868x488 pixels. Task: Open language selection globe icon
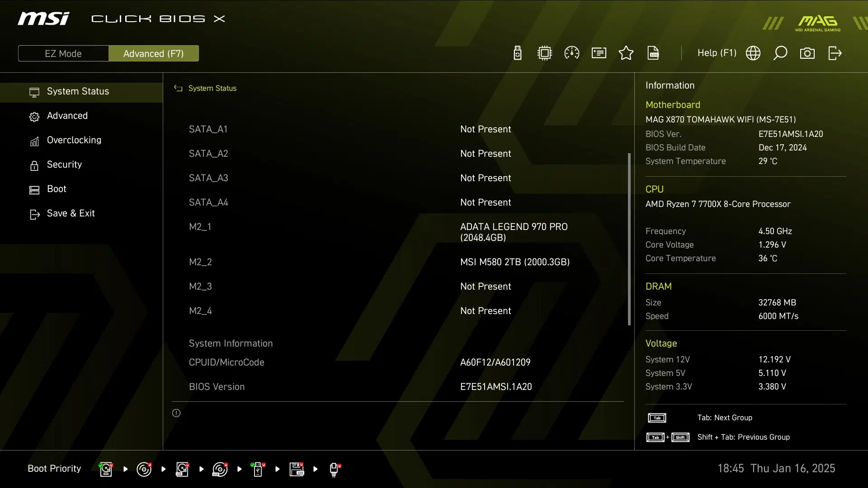point(753,53)
